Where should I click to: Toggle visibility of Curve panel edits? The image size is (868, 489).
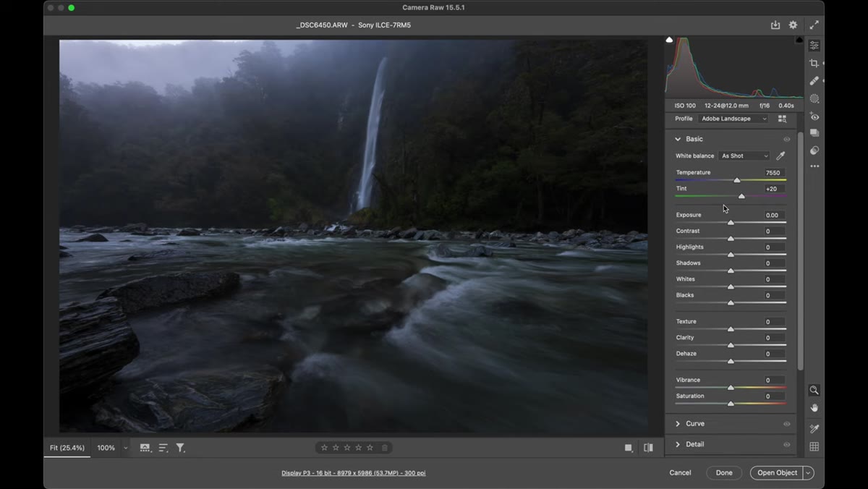787,424
